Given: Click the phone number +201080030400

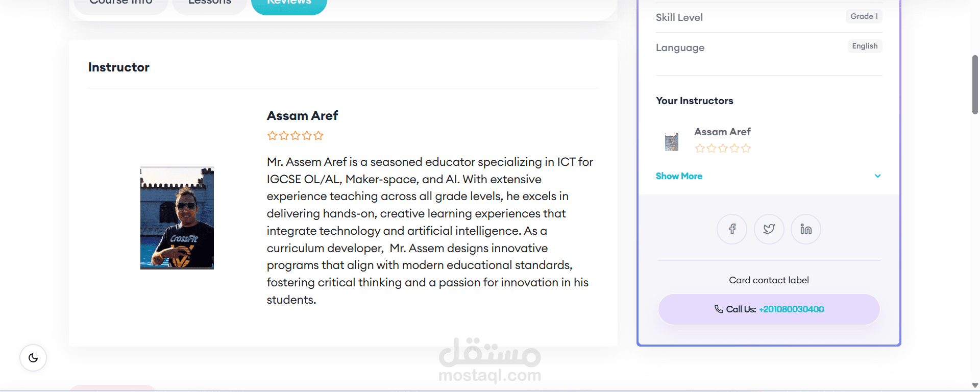Looking at the screenshot, I should (x=791, y=309).
